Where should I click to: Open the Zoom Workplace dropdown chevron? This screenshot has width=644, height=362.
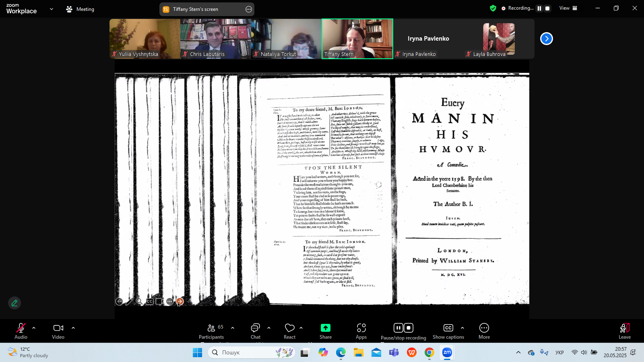[x=52, y=9]
